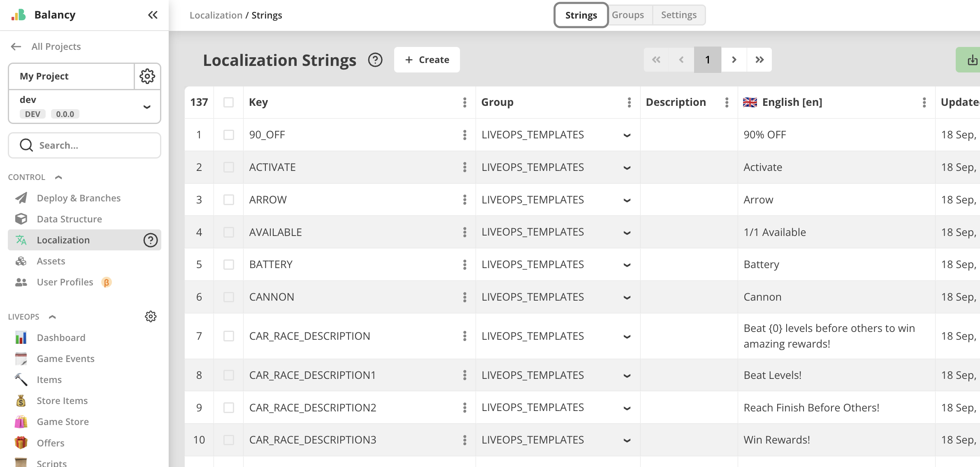This screenshot has width=980, height=467.
Task: Click the Create button
Action: pos(427,60)
